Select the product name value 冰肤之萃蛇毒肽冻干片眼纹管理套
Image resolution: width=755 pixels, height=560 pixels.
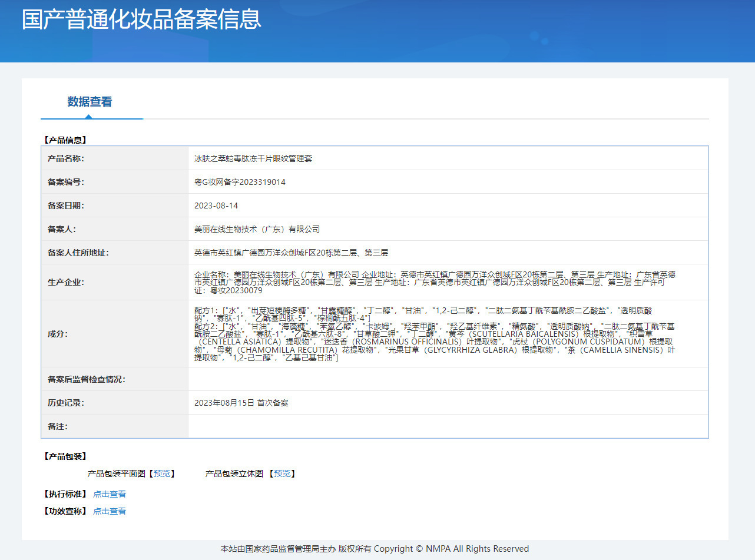click(x=253, y=158)
